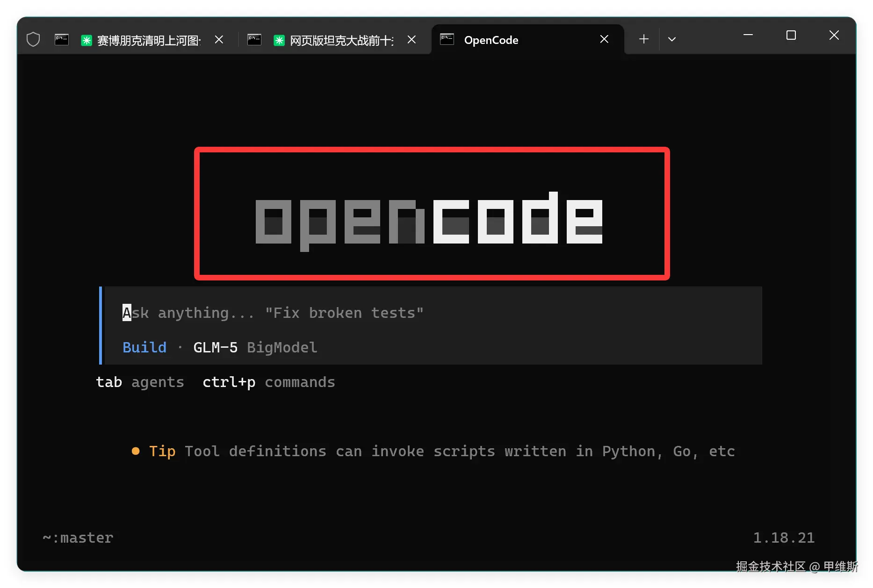
Task: Click the terminal icon on OpenCode tab
Action: pos(447,39)
